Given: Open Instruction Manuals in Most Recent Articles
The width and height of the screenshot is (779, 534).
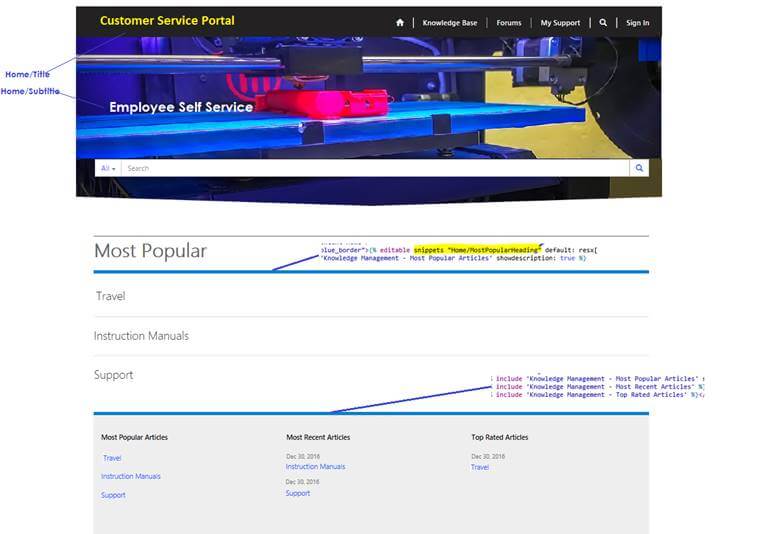Looking at the screenshot, I should pyautogui.click(x=315, y=466).
